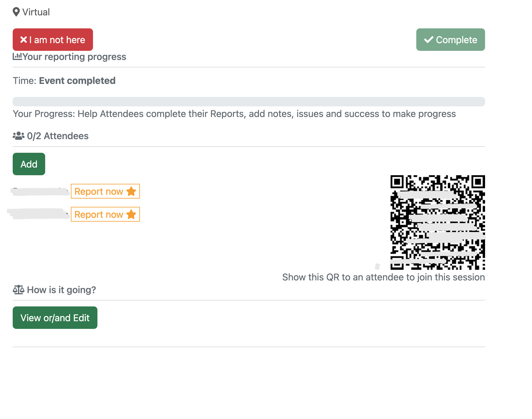The image size is (532, 419).
Task: Click the star icon on second Report now
Action: coord(131,215)
